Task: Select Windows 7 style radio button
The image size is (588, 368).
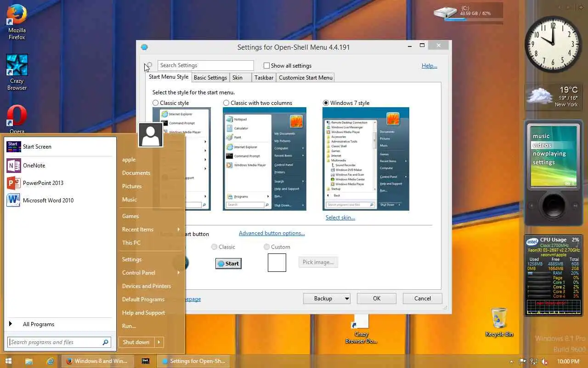Action: [x=326, y=103]
